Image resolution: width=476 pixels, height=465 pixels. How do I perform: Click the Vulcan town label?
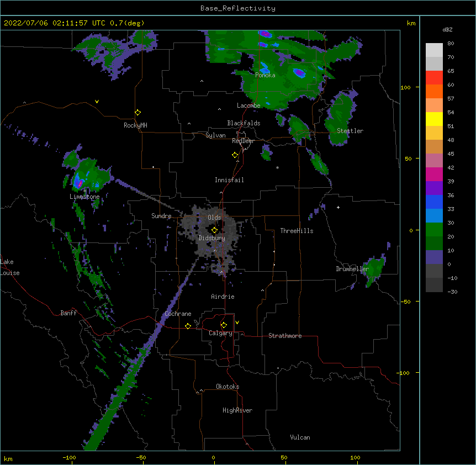[x=300, y=437]
